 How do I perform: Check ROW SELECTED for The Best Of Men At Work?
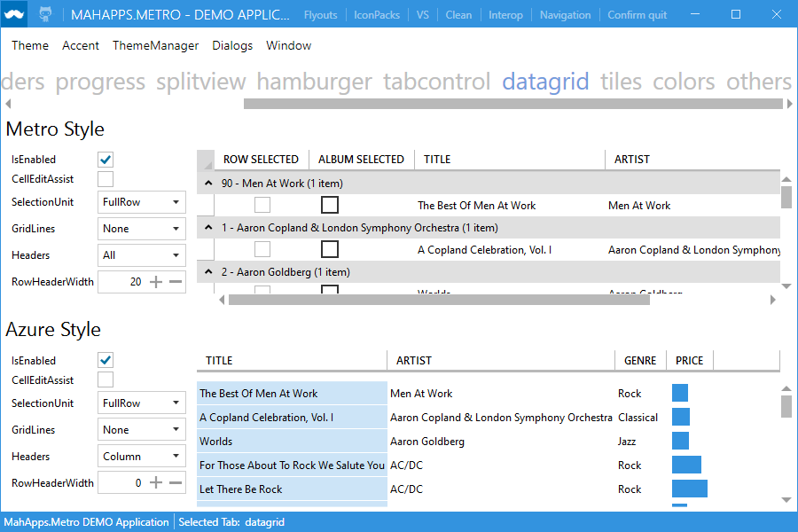click(262, 205)
